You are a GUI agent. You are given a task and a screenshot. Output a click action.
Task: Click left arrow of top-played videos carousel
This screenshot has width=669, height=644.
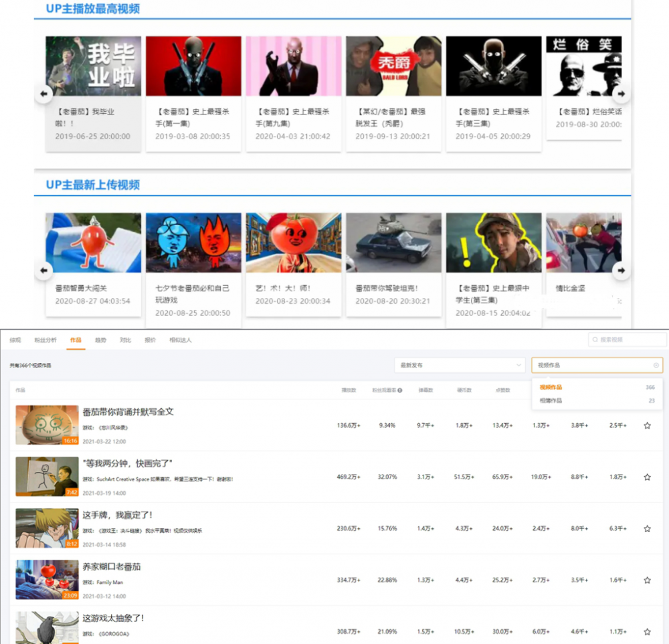pos(43,94)
